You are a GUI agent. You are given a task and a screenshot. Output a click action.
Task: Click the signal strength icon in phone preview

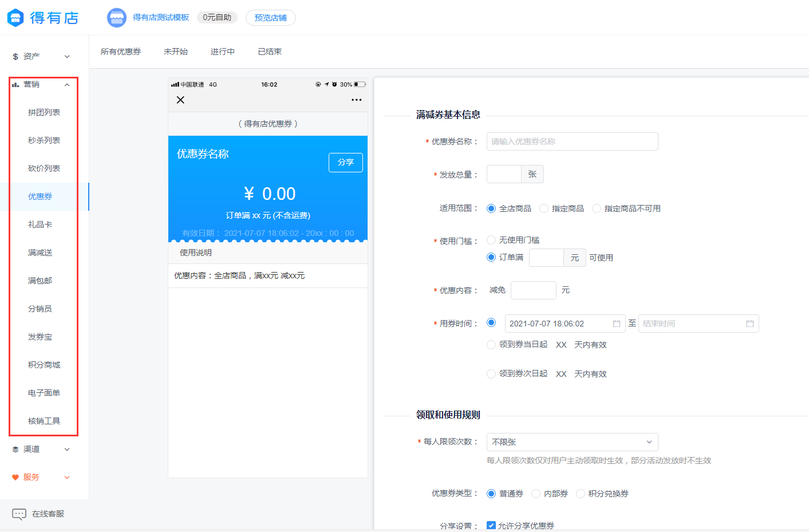pyautogui.click(x=175, y=85)
